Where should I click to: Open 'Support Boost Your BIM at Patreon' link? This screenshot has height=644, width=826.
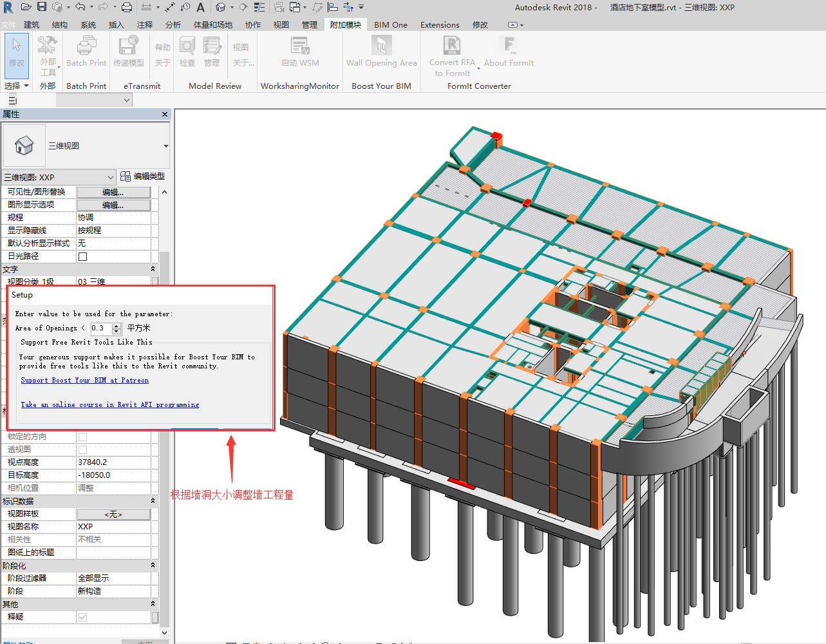(84, 381)
